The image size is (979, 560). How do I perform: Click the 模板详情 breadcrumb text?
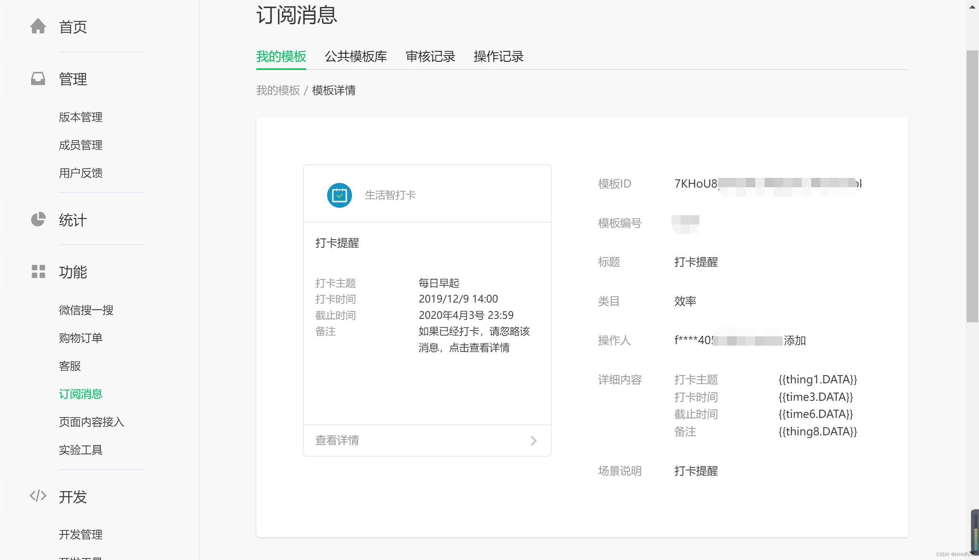click(x=334, y=90)
